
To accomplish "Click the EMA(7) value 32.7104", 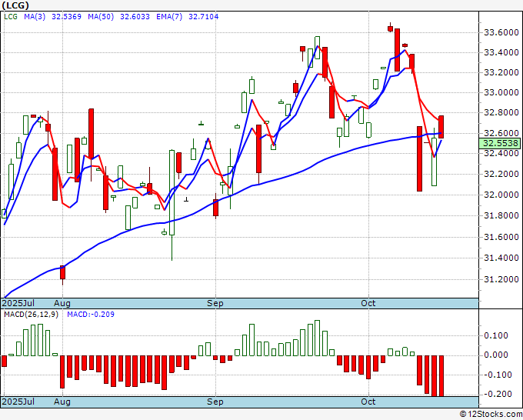I will pyautogui.click(x=204, y=17).
